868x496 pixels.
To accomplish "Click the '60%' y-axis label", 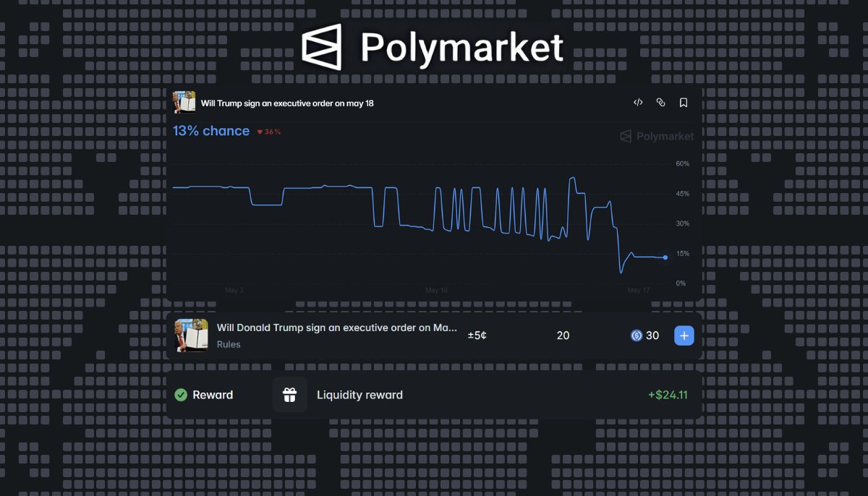I will [x=683, y=164].
